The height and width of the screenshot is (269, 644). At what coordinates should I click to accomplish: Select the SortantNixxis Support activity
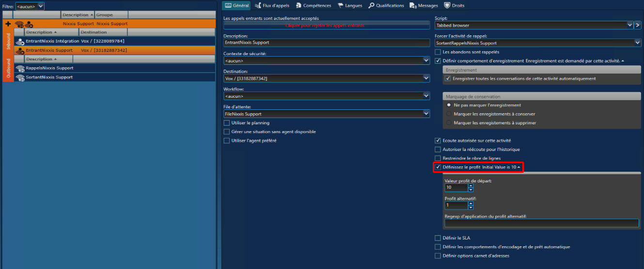pyautogui.click(x=115, y=77)
